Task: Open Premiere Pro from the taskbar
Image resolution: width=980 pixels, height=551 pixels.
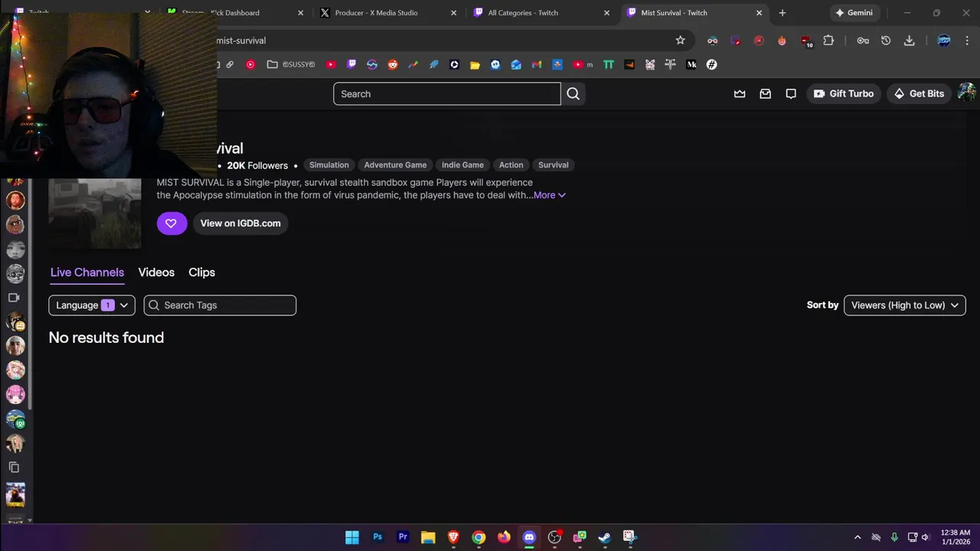Action: click(403, 537)
